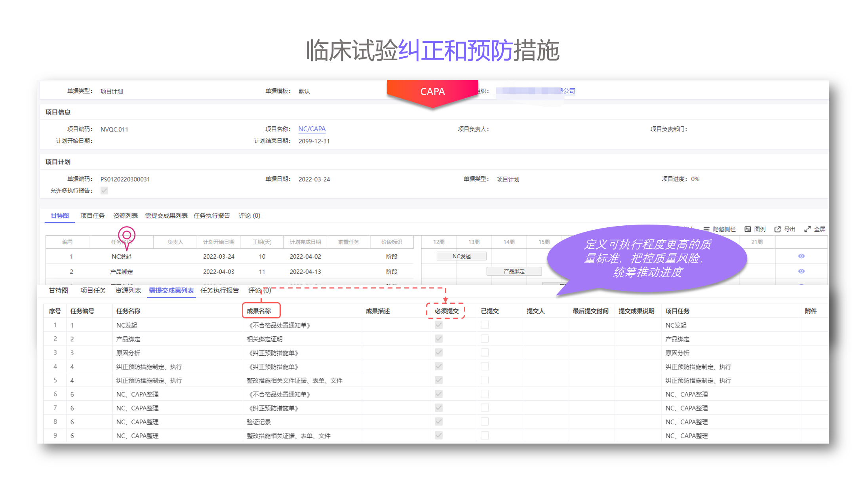Toggle the 允许多执行报告 checkbox

[104, 190]
